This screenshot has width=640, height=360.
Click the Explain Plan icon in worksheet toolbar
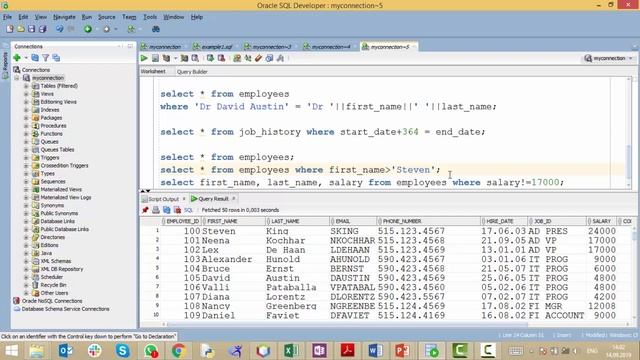point(166,58)
